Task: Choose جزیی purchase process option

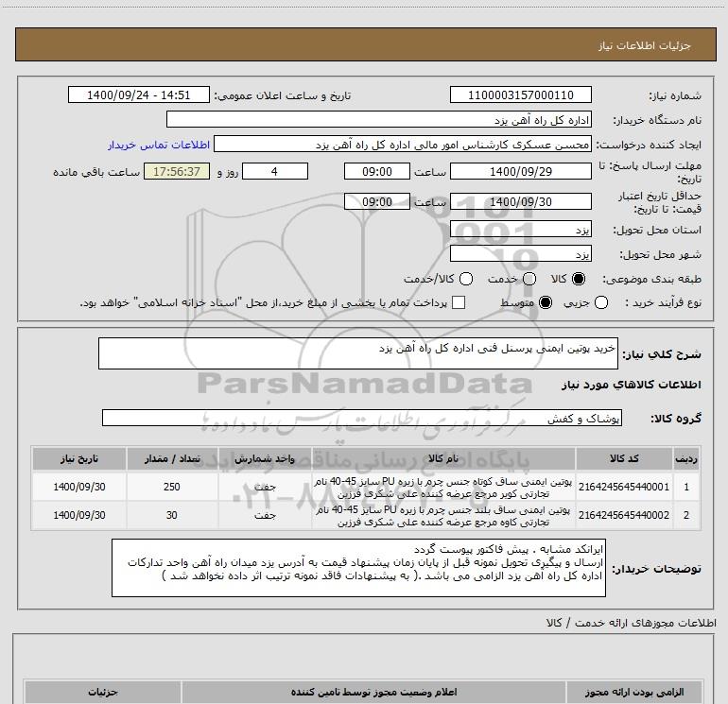Action: click(x=600, y=302)
